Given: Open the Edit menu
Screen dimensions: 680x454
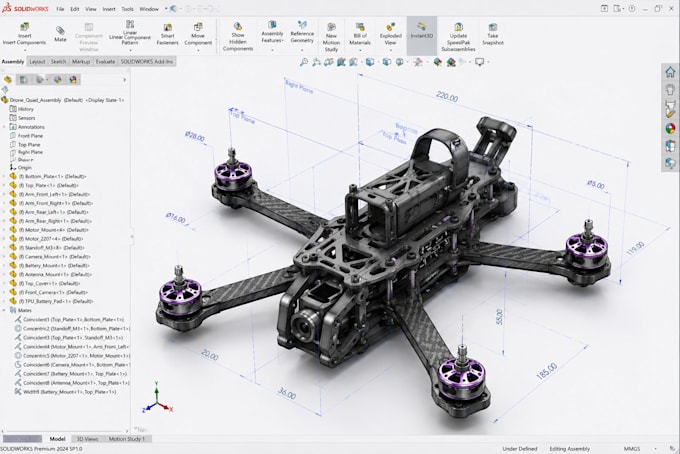Looking at the screenshot, I should (75, 9).
